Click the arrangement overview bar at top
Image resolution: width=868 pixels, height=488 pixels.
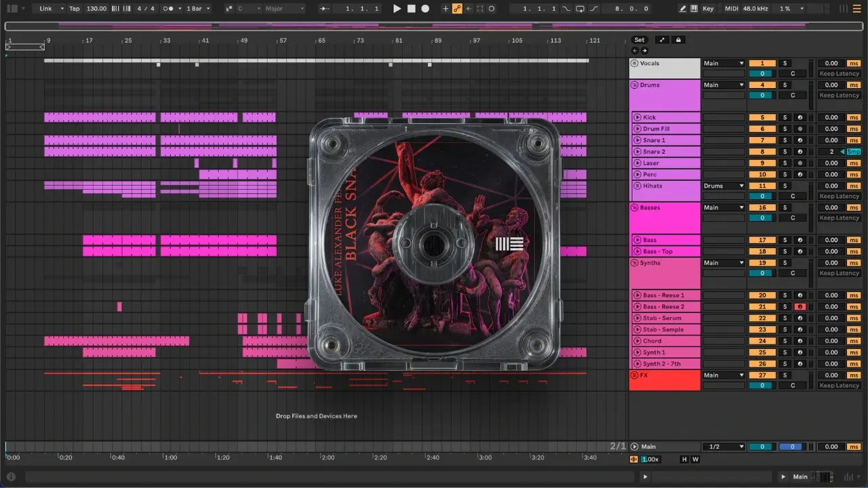click(x=434, y=26)
